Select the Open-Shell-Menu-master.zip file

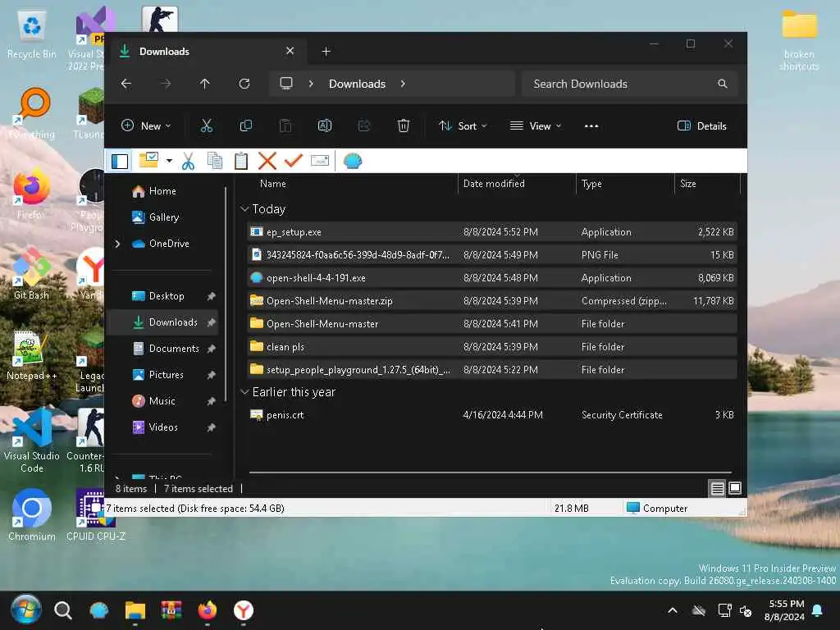(492, 301)
